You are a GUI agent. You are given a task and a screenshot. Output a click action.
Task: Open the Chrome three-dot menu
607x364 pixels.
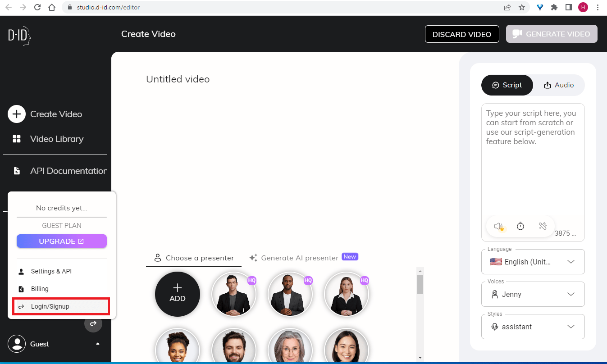tap(598, 7)
